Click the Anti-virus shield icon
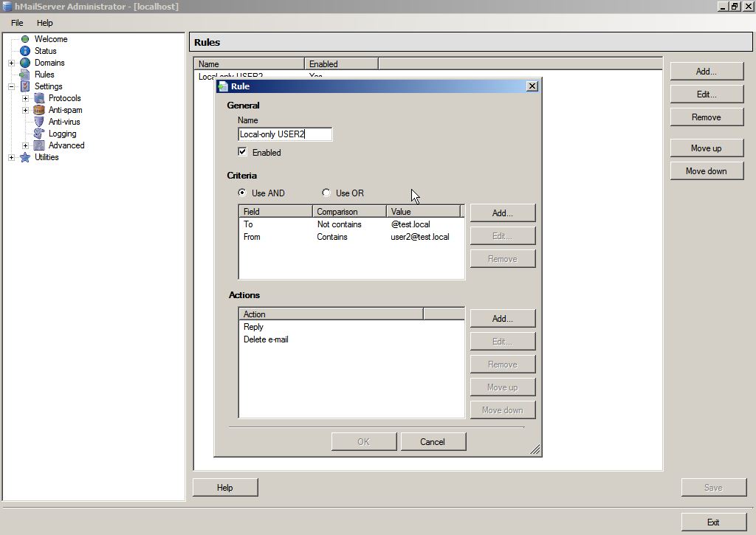The height and width of the screenshot is (535, 756). click(39, 122)
